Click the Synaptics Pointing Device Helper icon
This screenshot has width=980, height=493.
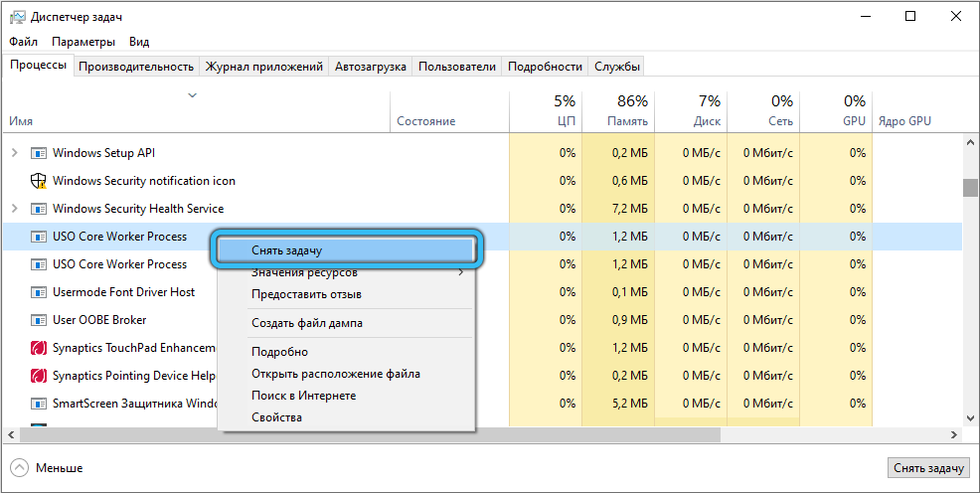pos(39,376)
